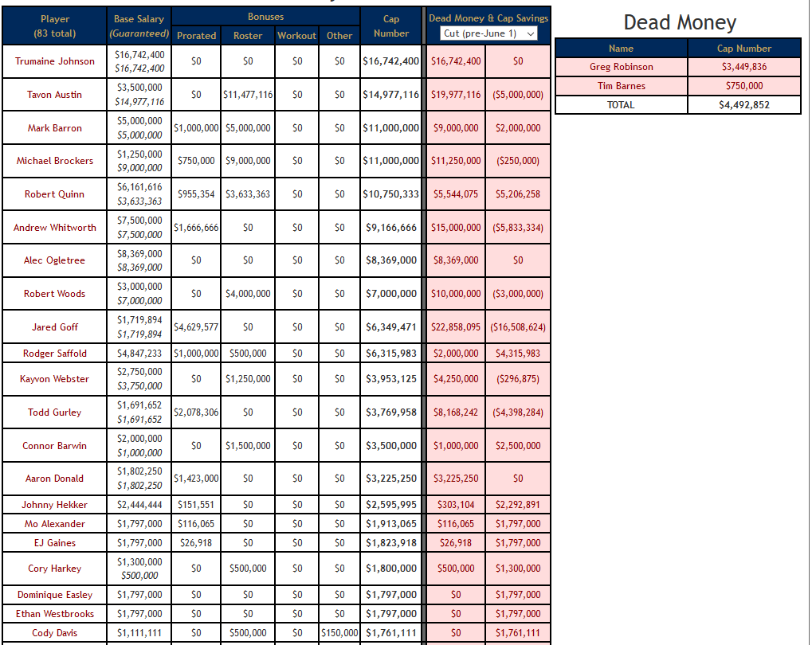Open the EJ Gaines link
The width and height of the screenshot is (812, 645).
pyautogui.click(x=55, y=543)
